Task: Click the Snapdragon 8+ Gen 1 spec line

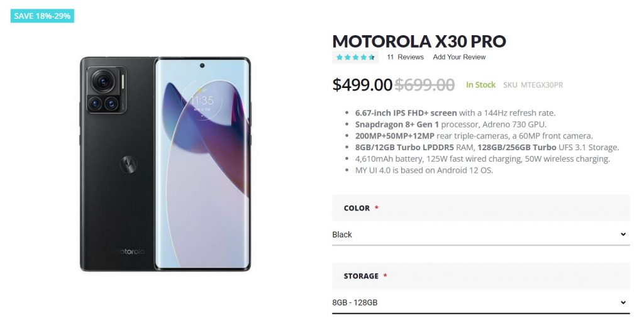Action: (451, 124)
